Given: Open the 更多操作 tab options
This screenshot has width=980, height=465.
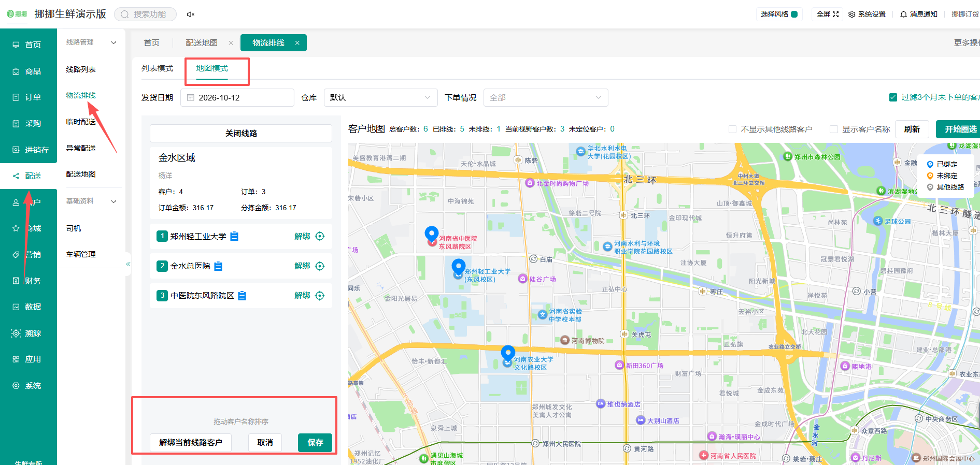Looking at the screenshot, I should pyautogui.click(x=967, y=43).
